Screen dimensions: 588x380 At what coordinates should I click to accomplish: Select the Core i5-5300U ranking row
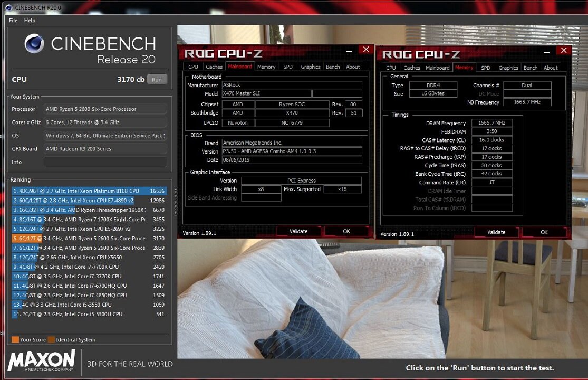89,315
